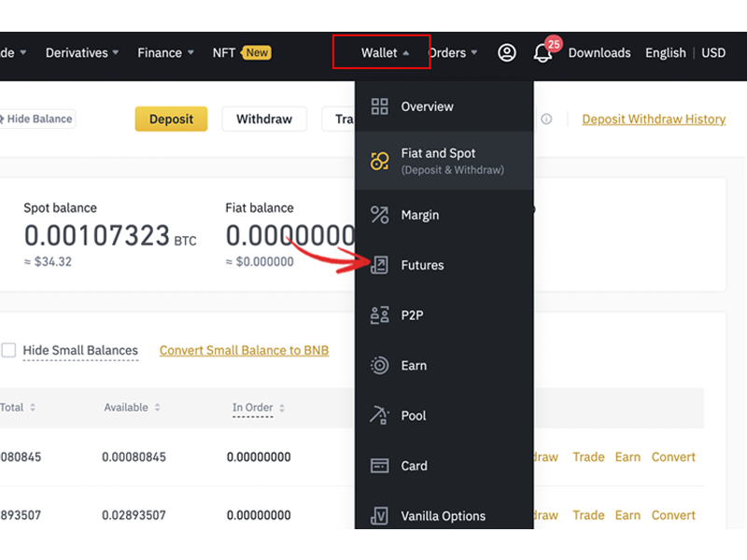The width and height of the screenshot is (747, 560).
Task: Change language via English option
Action: pos(666,52)
